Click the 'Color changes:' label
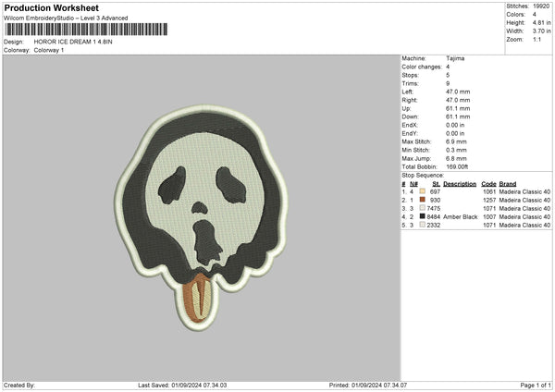 422,67
